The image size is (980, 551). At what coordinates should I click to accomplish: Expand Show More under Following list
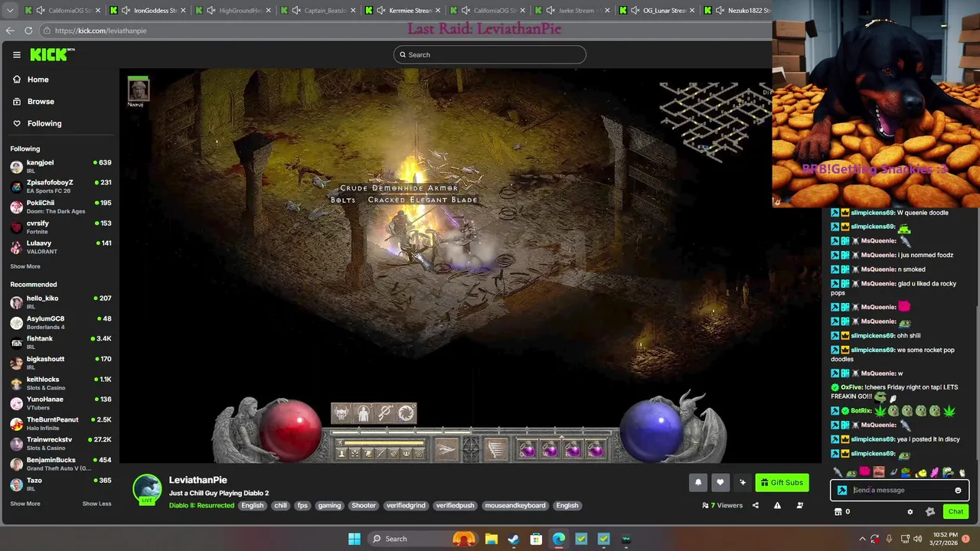point(25,266)
